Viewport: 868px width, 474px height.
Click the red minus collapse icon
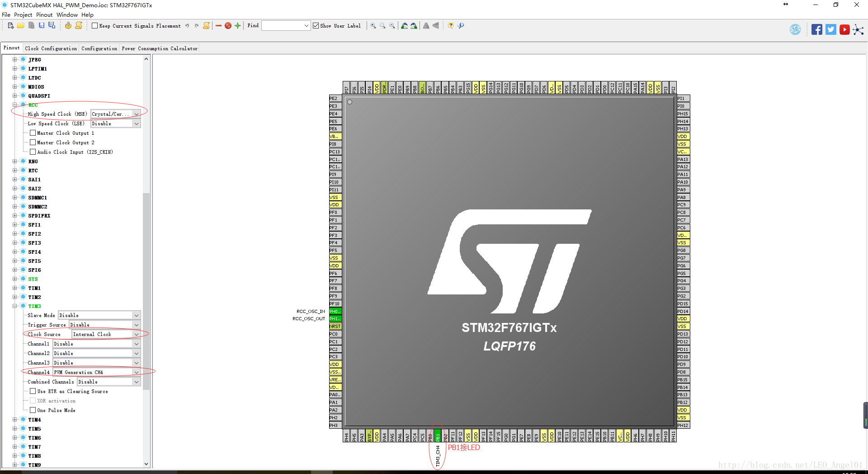[219, 26]
